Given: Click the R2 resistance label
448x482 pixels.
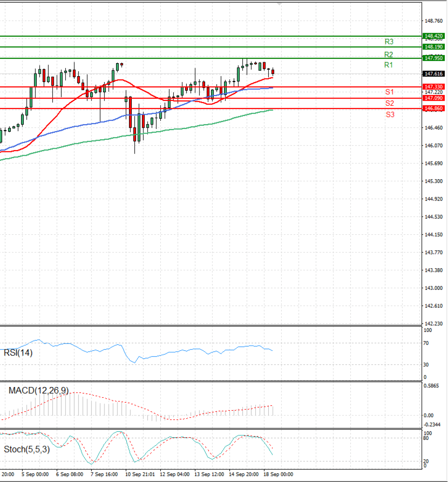Looking at the screenshot, I should (389, 54).
